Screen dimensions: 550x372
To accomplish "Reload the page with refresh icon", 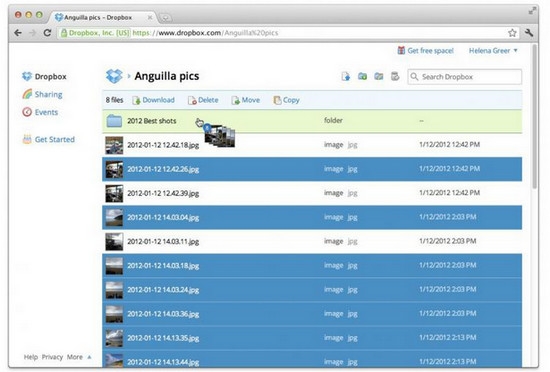I will (47, 33).
